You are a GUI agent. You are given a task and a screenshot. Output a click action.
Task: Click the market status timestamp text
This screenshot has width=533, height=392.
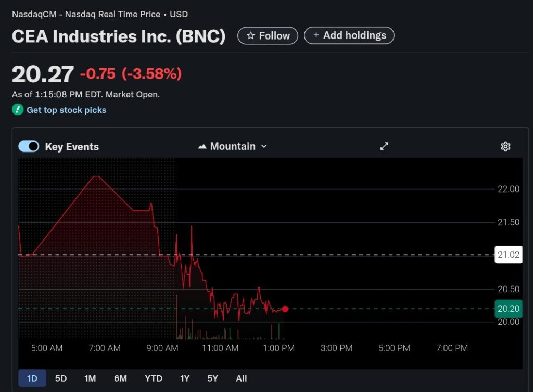point(86,95)
